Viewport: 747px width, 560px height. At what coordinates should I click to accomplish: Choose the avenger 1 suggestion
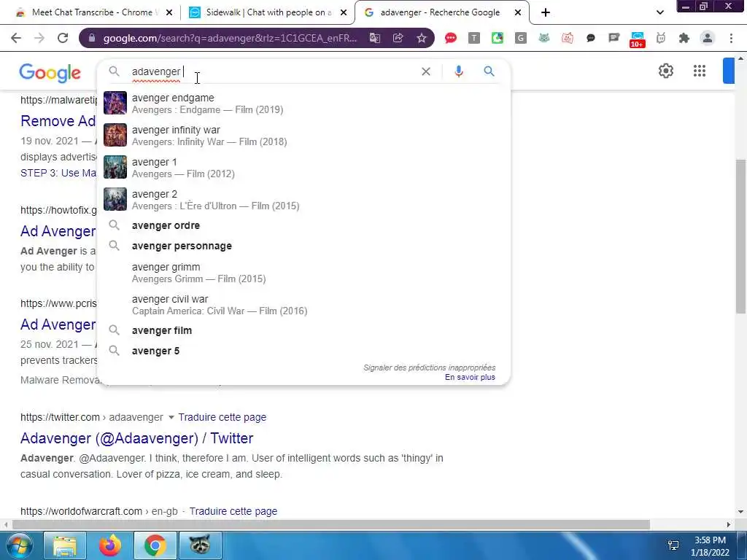(x=303, y=167)
